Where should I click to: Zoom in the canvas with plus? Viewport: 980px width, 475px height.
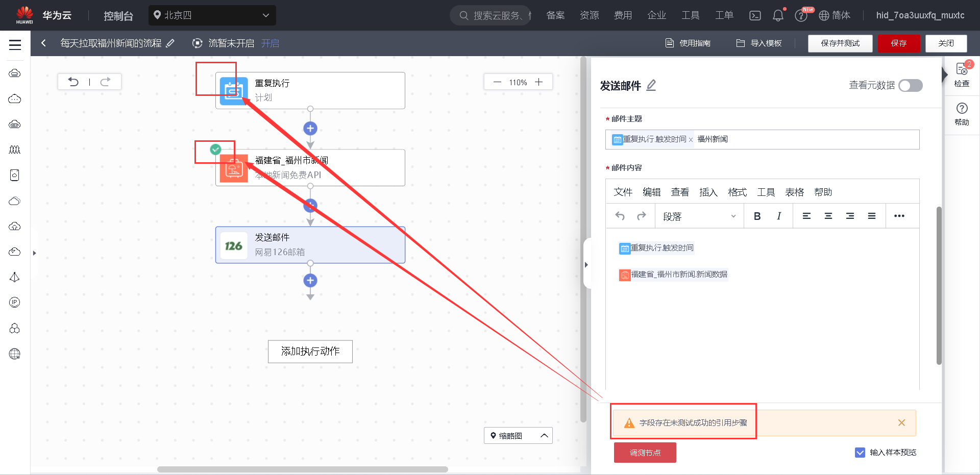(x=538, y=82)
